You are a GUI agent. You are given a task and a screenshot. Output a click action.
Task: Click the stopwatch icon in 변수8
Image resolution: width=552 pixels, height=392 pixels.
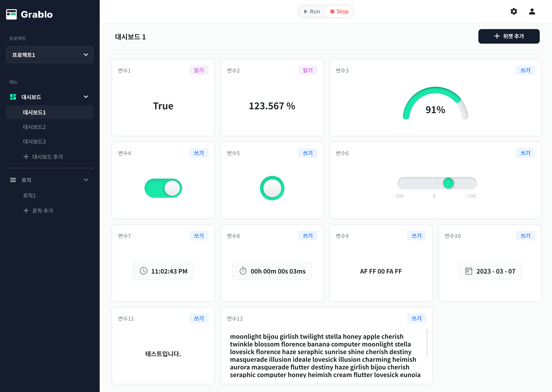tap(243, 271)
